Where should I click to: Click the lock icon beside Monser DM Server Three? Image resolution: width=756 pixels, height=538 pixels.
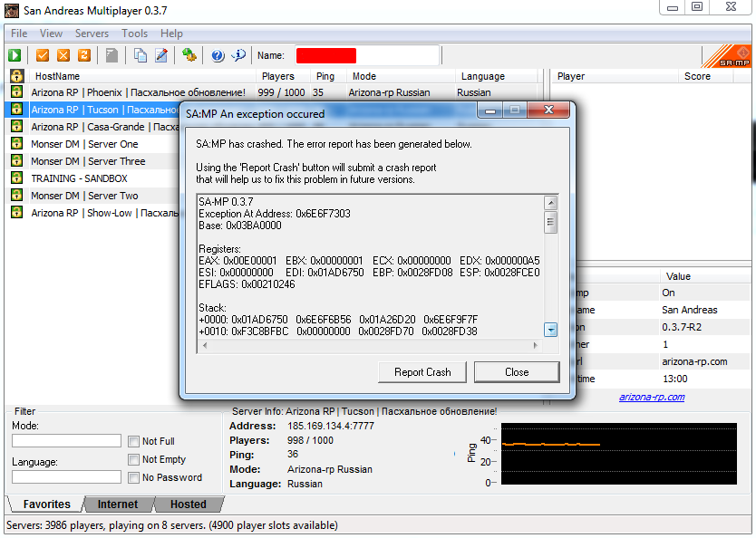[17, 160]
